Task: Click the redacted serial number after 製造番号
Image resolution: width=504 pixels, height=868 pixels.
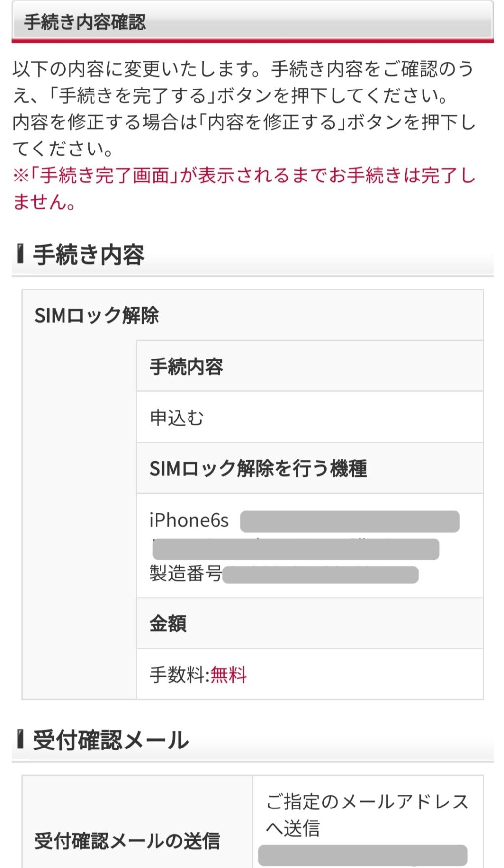Action: pyautogui.click(x=321, y=574)
